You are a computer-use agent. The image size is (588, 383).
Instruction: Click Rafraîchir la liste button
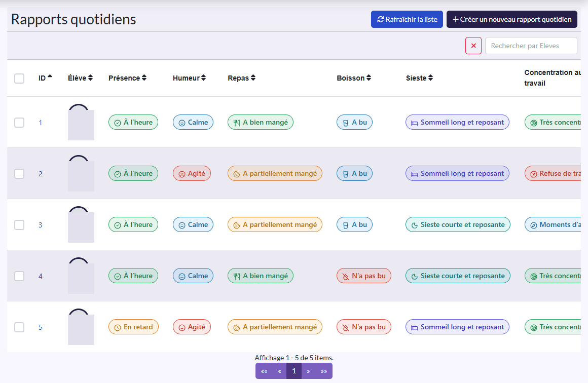point(407,19)
